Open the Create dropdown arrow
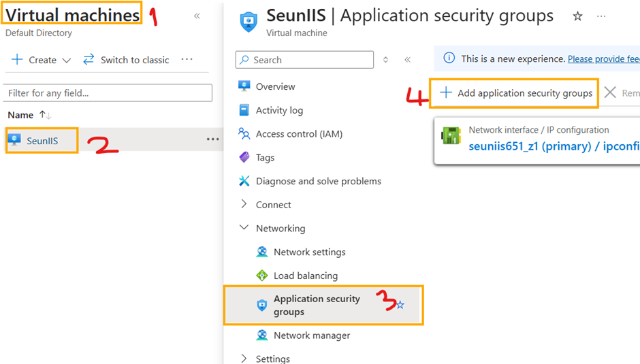Screen dimensions: 640x364 coord(67,60)
